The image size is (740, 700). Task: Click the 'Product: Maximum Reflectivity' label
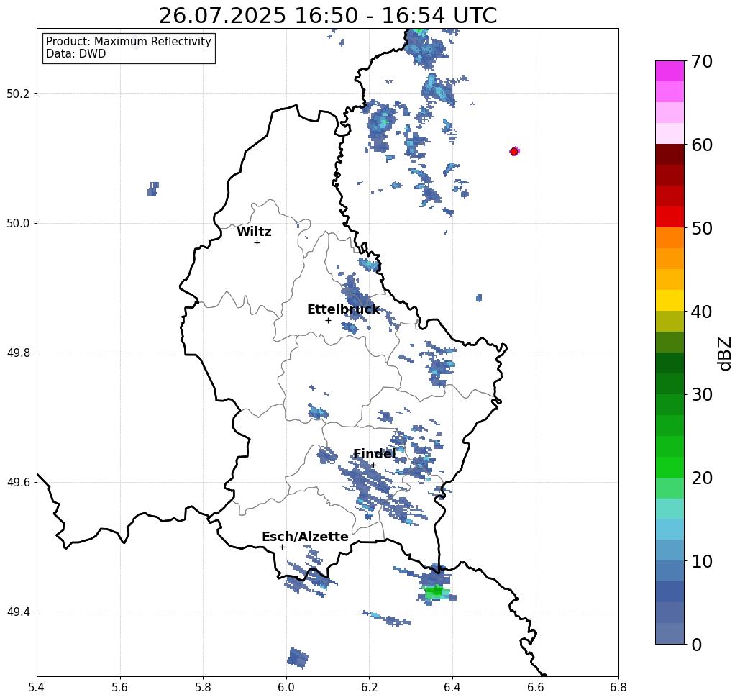pyautogui.click(x=128, y=42)
